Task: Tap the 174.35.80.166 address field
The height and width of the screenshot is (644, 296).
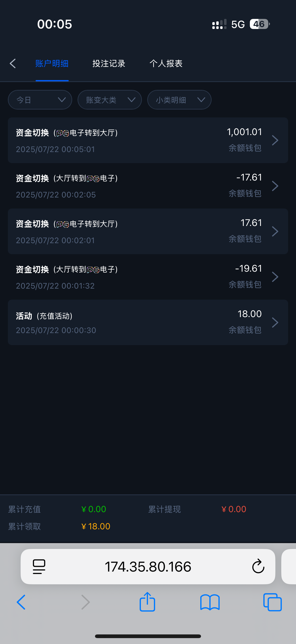Action: point(148,566)
